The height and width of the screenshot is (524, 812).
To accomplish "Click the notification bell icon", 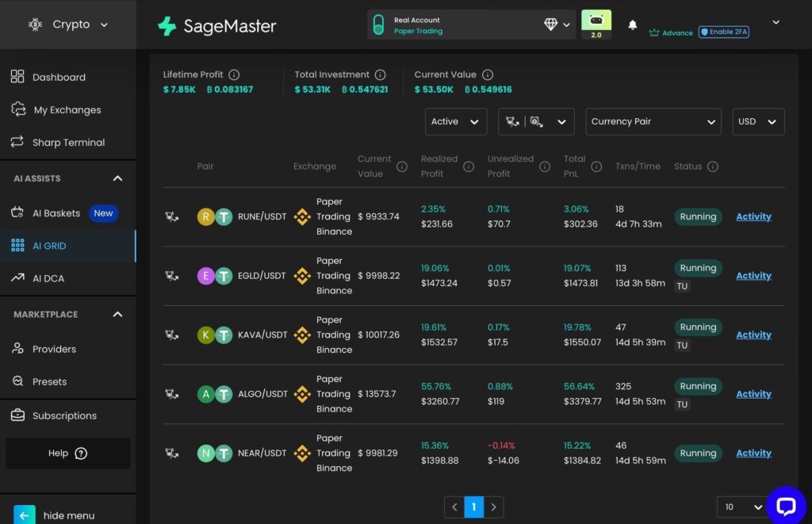I will [x=633, y=25].
